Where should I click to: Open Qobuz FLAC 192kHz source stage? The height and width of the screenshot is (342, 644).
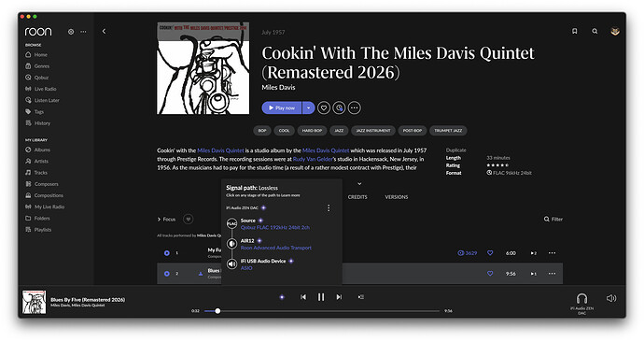click(x=275, y=228)
